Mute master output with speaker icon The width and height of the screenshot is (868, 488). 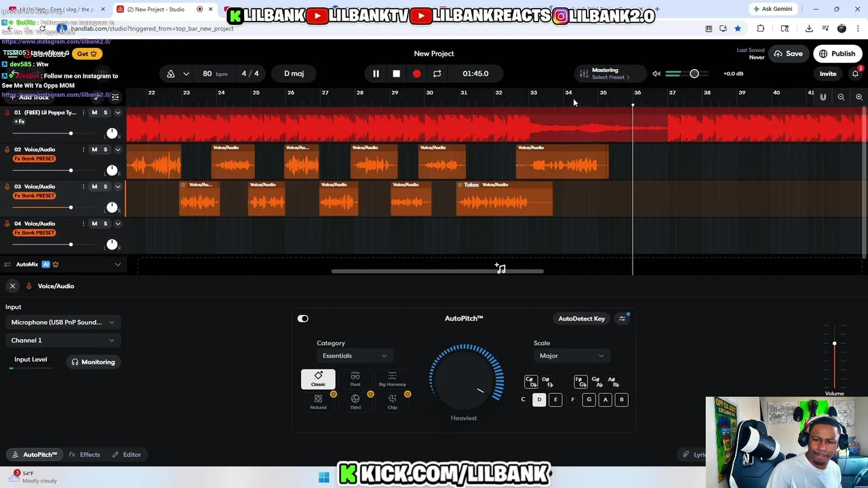pyautogui.click(x=656, y=73)
